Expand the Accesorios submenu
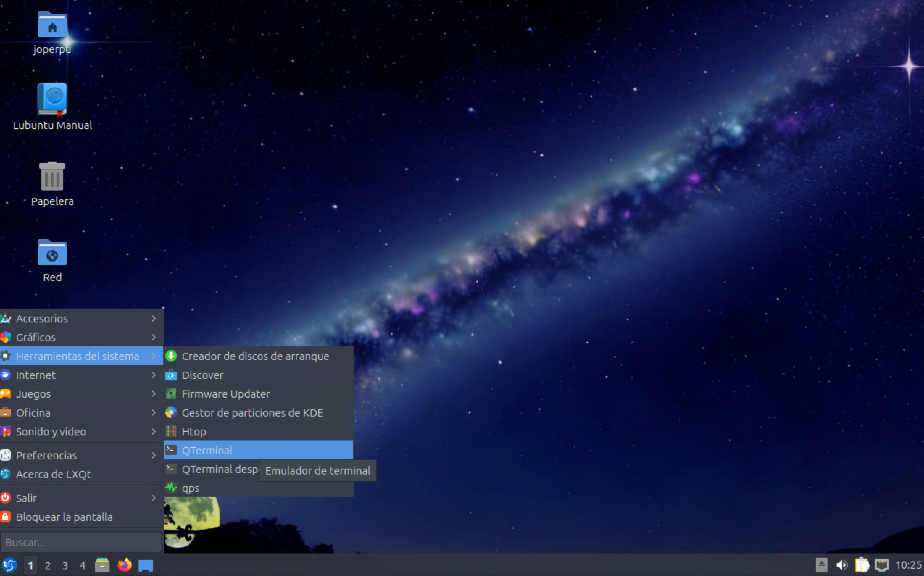Screen dimensions: 924x576 [82, 318]
